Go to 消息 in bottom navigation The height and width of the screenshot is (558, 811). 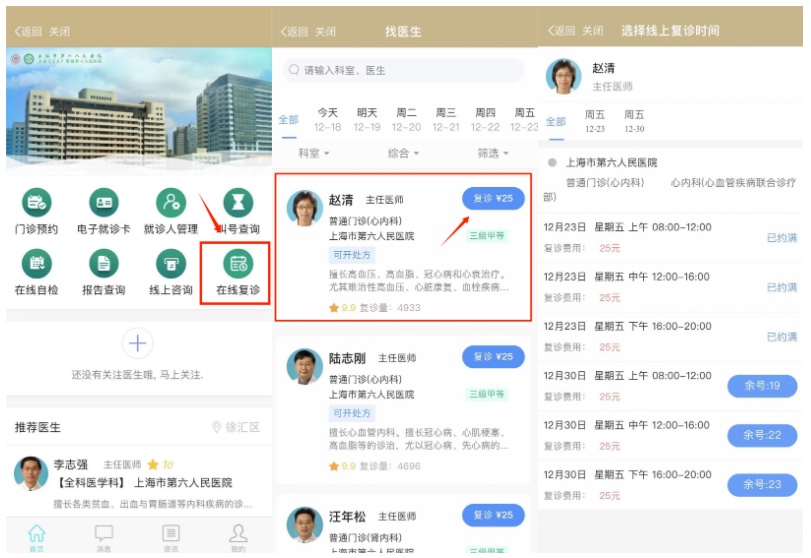(x=104, y=535)
